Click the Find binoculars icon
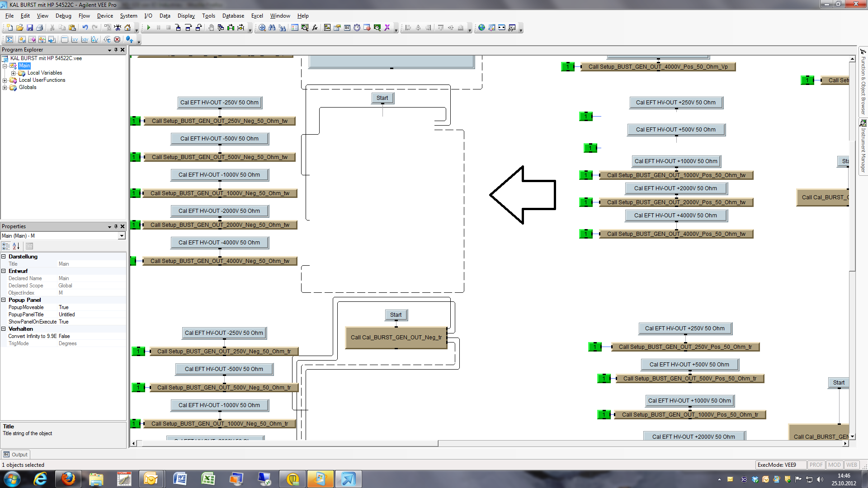 click(x=272, y=28)
